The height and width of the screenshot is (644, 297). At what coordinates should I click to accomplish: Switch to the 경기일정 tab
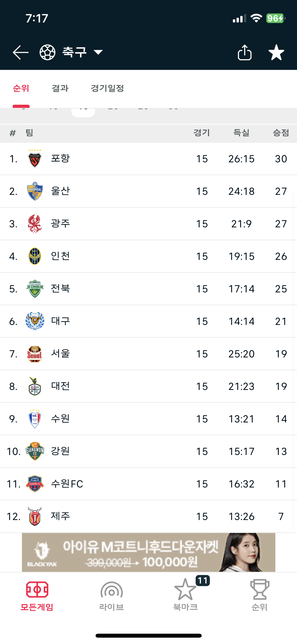(107, 88)
